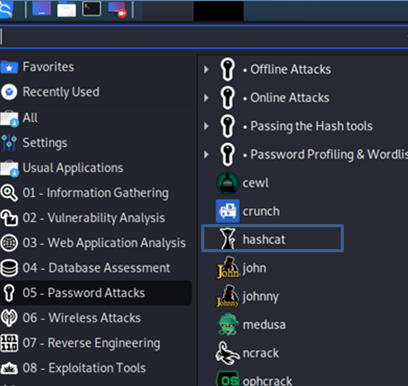Select 03 - Web Application Analysis label

(104, 243)
